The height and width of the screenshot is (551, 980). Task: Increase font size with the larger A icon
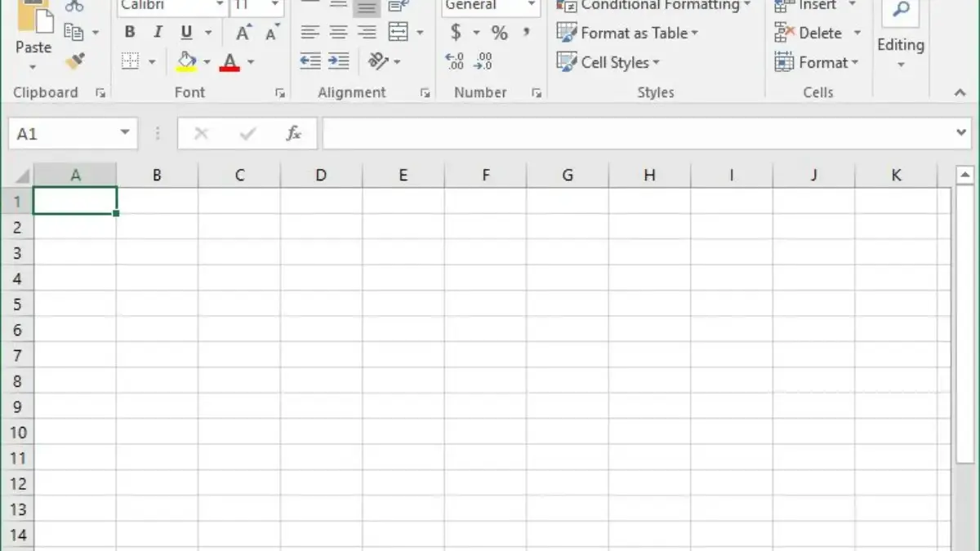coord(243,33)
